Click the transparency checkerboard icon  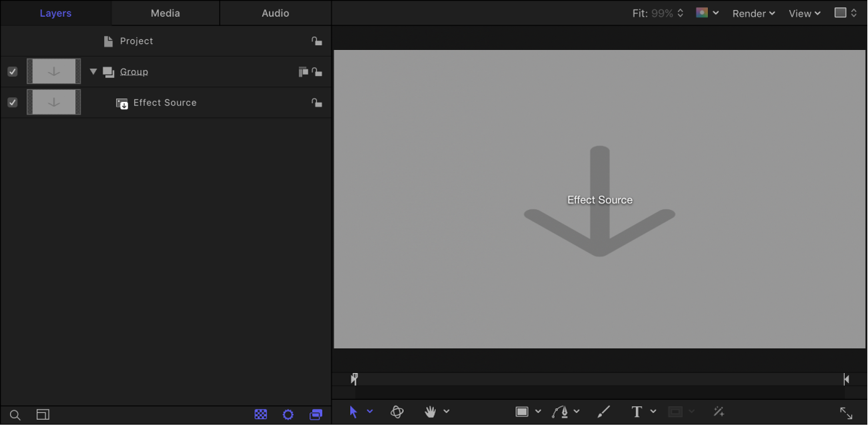click(x=260, y=414)
